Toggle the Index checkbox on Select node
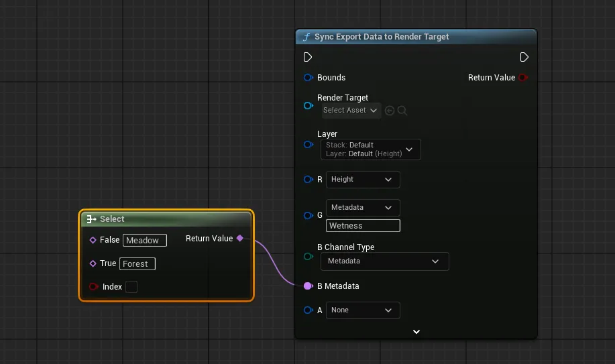Screen dimensions: 615x364 coord(131,287)
